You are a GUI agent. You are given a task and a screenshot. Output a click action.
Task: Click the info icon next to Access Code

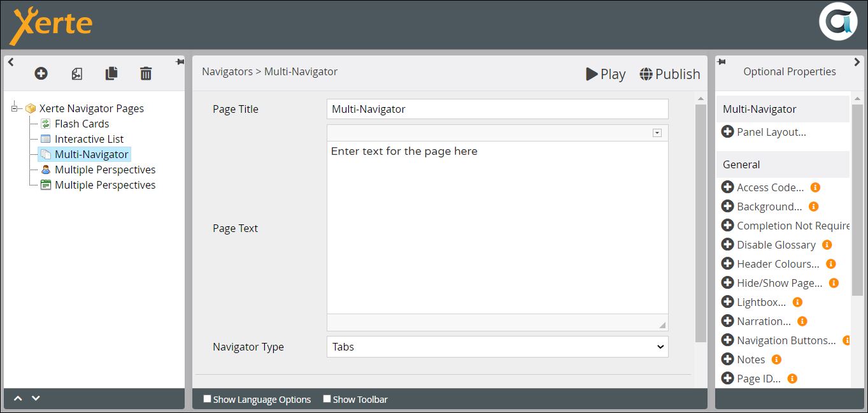point(815,187)
